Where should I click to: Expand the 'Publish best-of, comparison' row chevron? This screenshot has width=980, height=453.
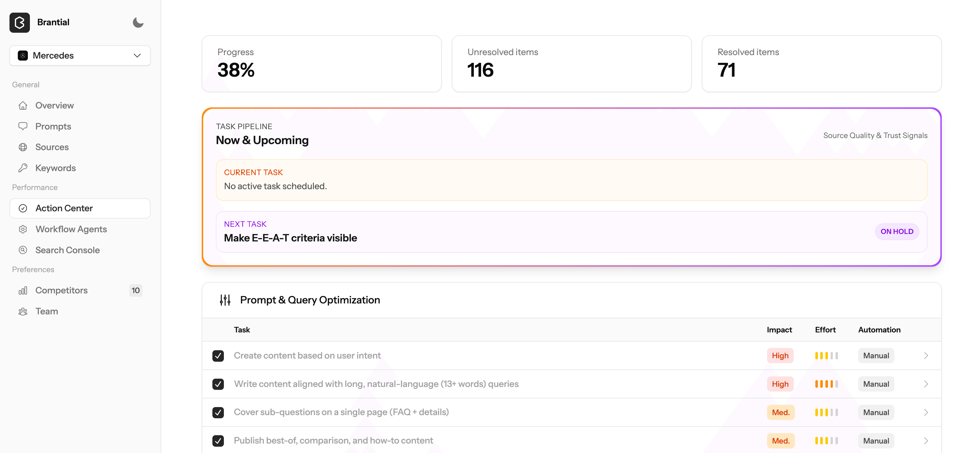coord(926,441)
